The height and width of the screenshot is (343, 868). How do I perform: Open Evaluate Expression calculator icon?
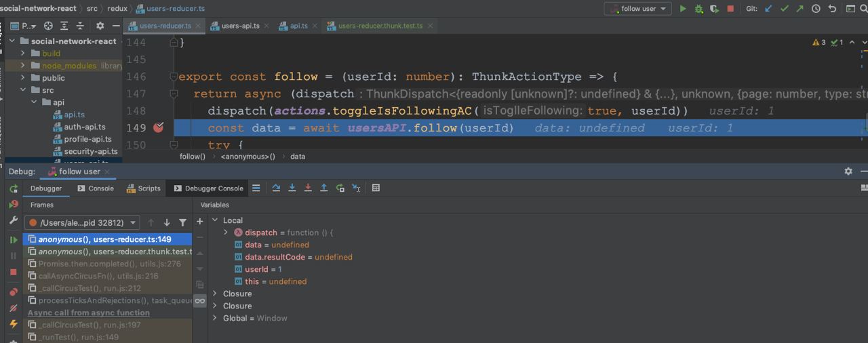(376, 188)
